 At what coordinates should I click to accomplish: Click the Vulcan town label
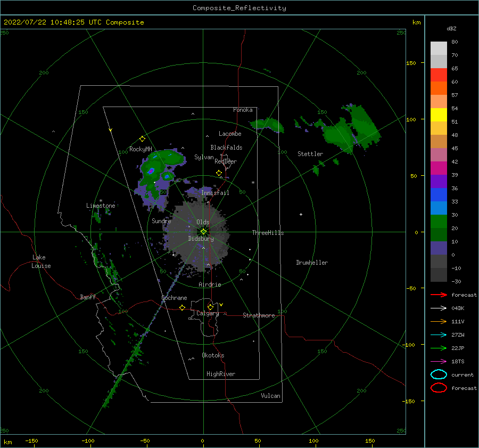click(271, 396)
